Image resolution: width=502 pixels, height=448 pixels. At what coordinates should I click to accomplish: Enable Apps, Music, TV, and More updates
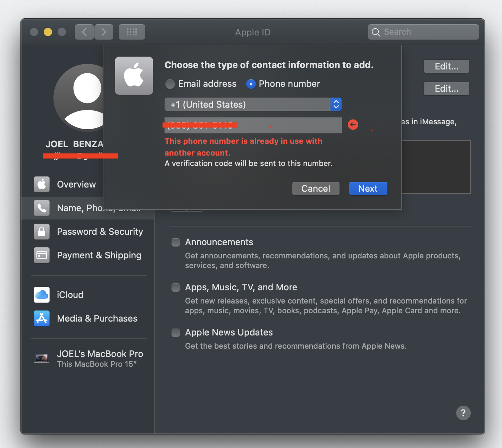[176, 288]
